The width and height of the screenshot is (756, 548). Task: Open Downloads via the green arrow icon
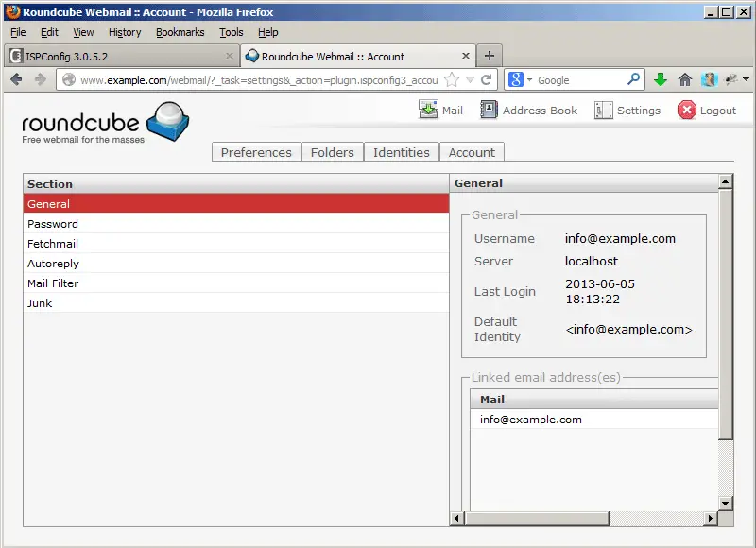click(661, 80)
